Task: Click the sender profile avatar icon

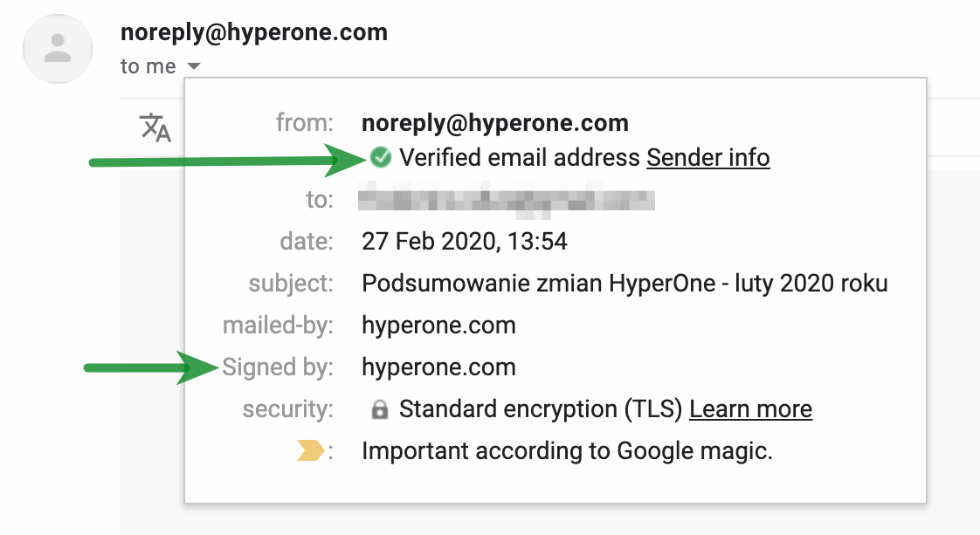Action: (x=58, y=49)
